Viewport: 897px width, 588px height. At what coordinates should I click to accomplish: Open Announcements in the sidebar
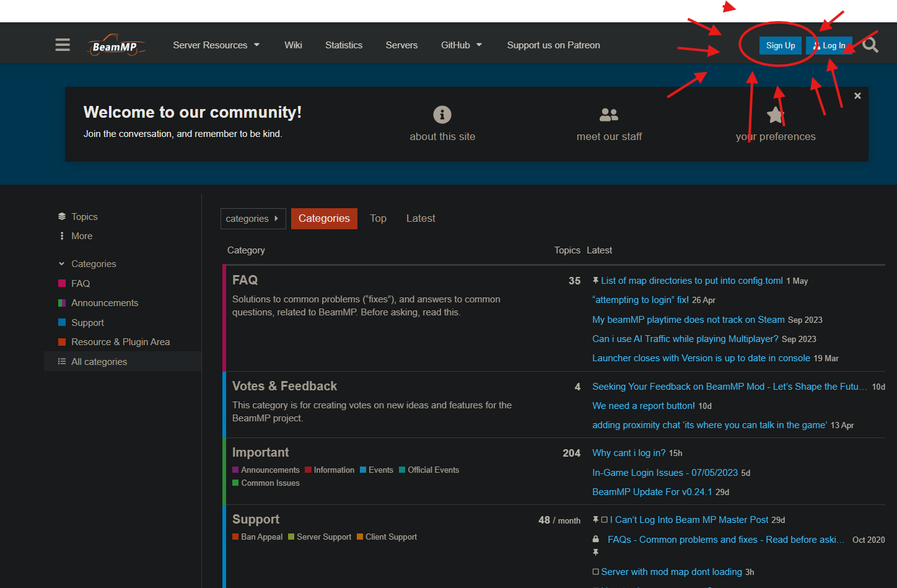(105, 303)
